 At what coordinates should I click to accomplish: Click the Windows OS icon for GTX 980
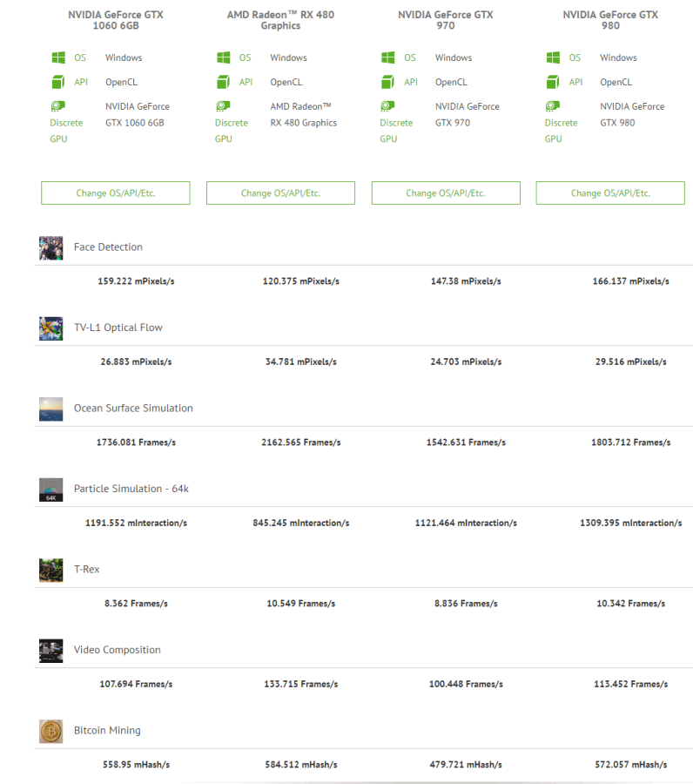pyautogui.click(x=554, y=58)
